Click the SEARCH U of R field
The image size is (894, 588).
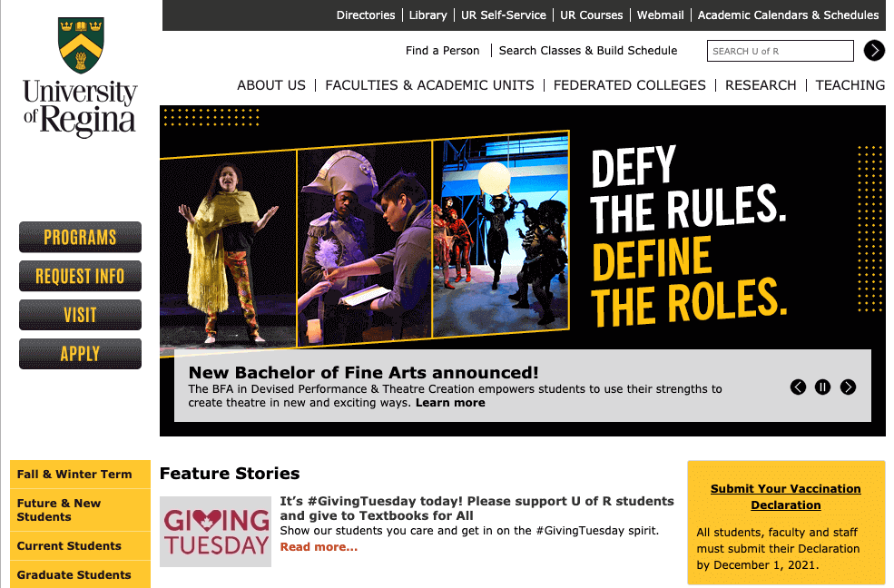pyautogui.click(x=780, y=51)
